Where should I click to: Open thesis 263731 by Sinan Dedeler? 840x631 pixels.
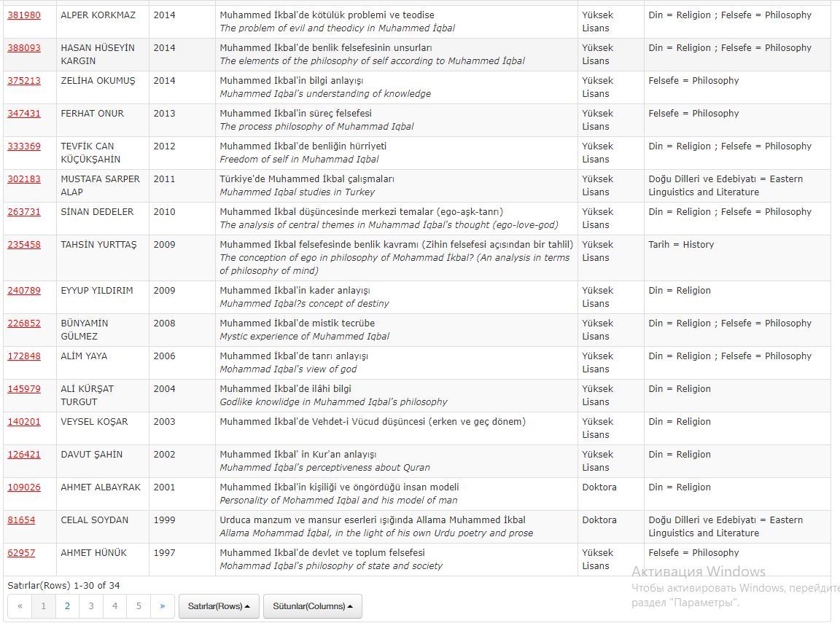click(24, 212)
